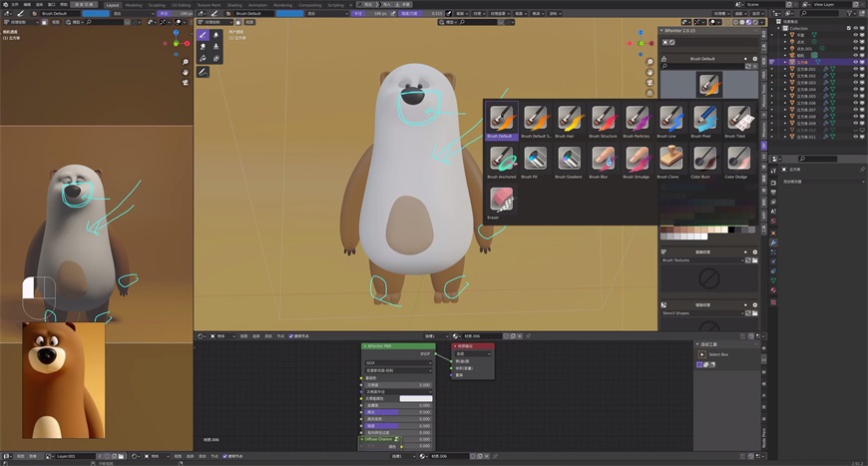
Task: Select the Mask tool in viewport toolbar
Action: pyautogui.click(x=216, y=58)
